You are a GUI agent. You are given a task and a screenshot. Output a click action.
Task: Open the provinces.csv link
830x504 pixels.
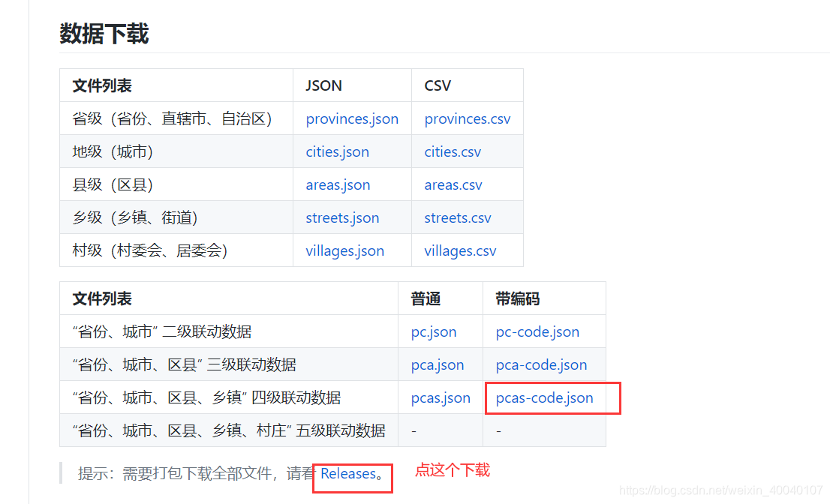point(468,119)
